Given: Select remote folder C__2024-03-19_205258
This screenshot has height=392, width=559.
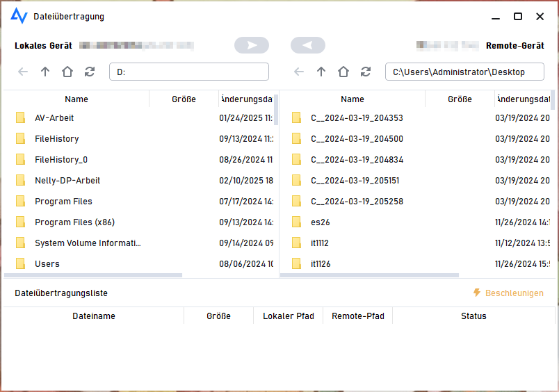Looking at the screenshot, I should (415, 202).
